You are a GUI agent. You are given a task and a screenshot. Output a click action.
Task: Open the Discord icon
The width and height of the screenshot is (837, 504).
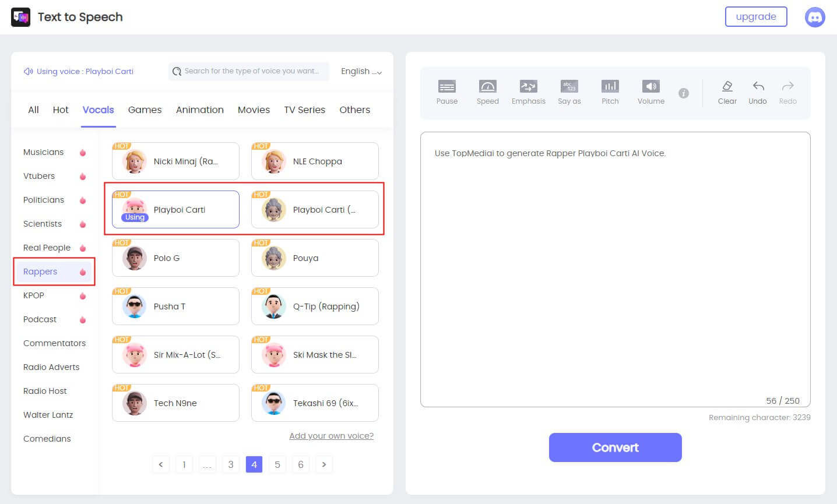[x=815, y=17]
